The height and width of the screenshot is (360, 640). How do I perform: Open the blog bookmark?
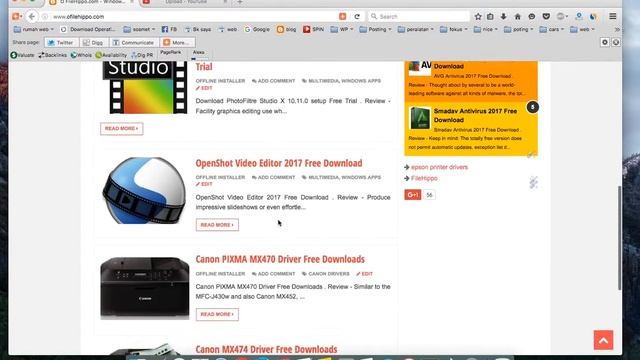(x=287, y=29)
